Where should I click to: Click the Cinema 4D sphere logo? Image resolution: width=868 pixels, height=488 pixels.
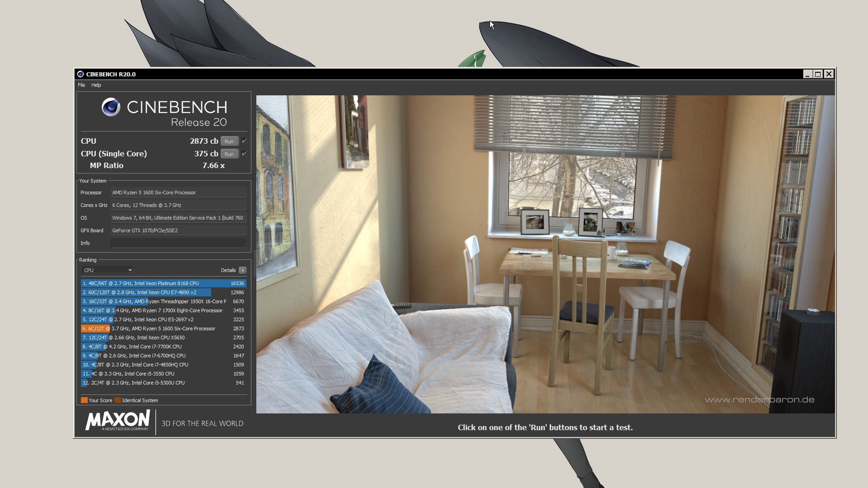coord(111,107)
